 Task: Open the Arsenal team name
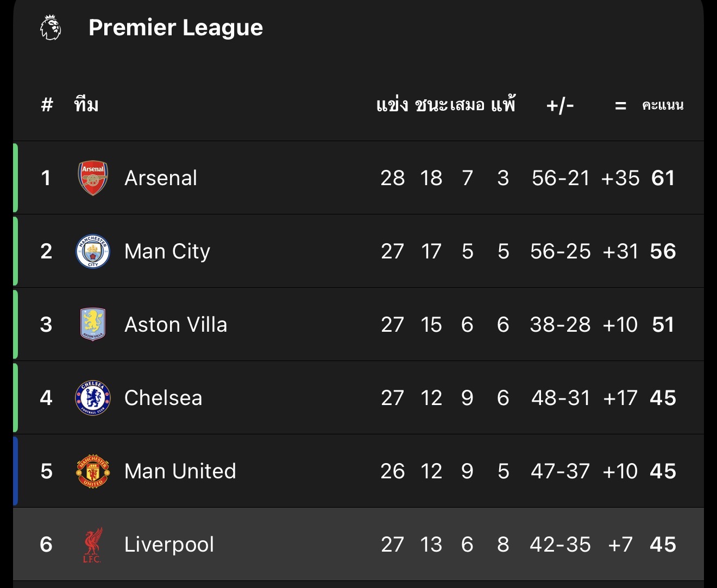coord(161,178)
